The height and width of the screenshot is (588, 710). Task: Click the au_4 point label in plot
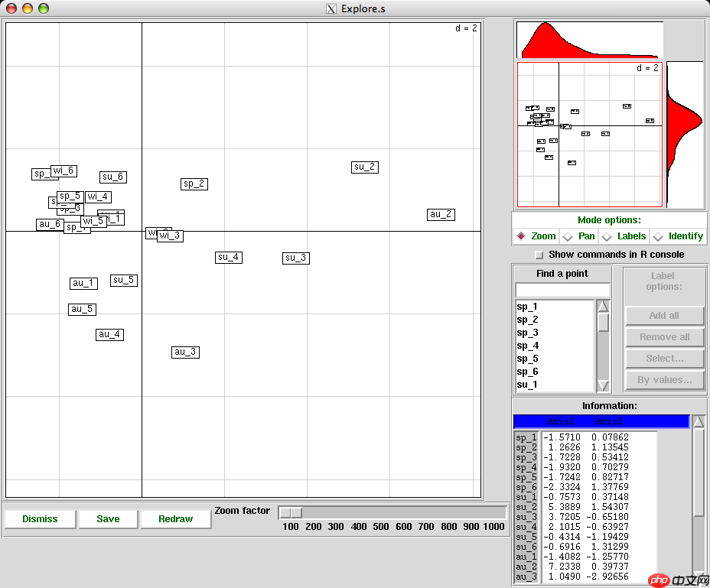[x=109, y=334]
